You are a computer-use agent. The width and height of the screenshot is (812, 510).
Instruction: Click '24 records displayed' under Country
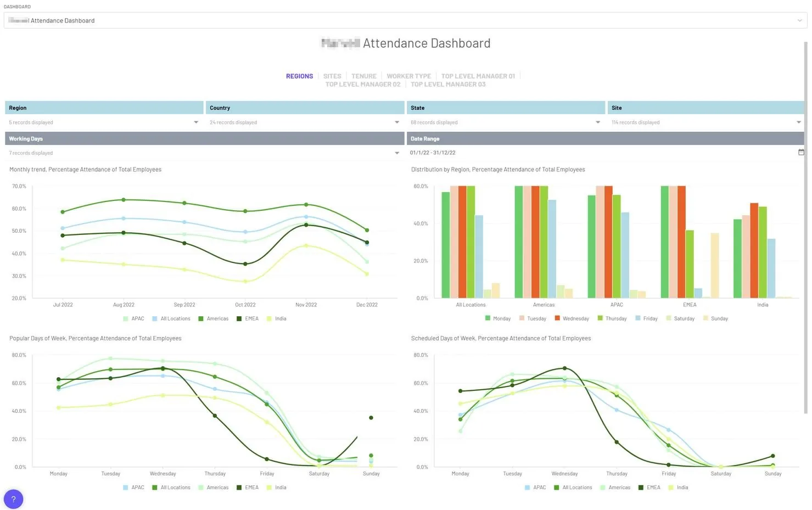point(233,122)
